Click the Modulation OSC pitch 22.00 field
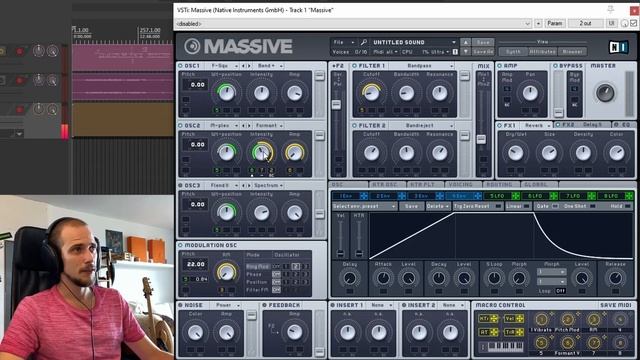Screen dimensions: 640x360 (x=195, y=264)
